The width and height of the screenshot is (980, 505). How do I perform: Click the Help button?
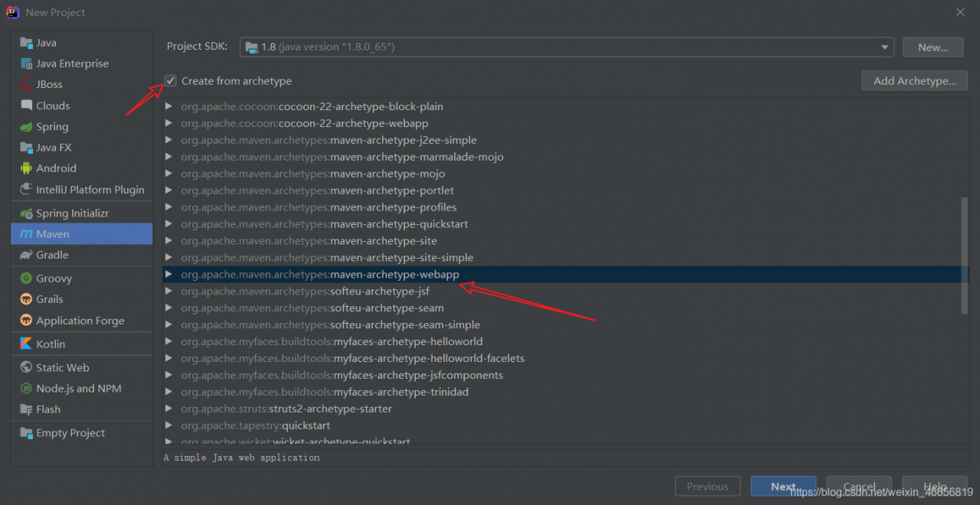tap(935, 487)
